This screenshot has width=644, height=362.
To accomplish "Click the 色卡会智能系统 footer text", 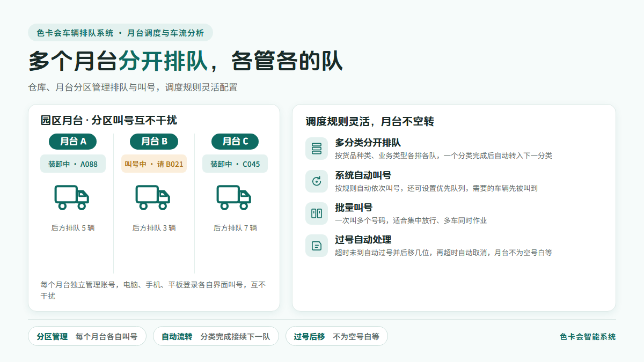I will point(588,337).
